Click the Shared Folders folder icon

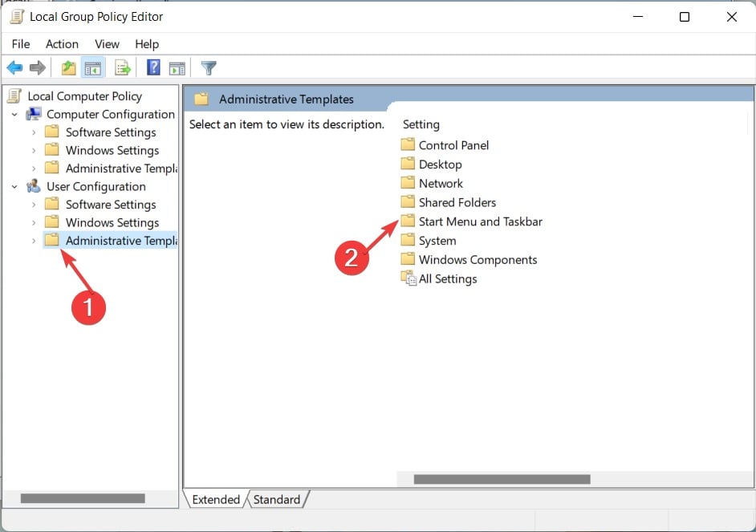[408, 202]
